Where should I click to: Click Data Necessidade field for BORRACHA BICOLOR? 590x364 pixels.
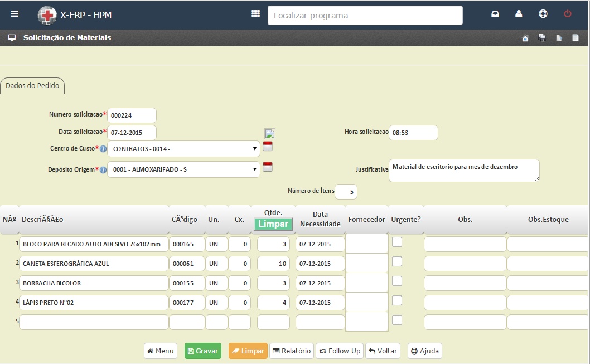[x=320, y=283]
